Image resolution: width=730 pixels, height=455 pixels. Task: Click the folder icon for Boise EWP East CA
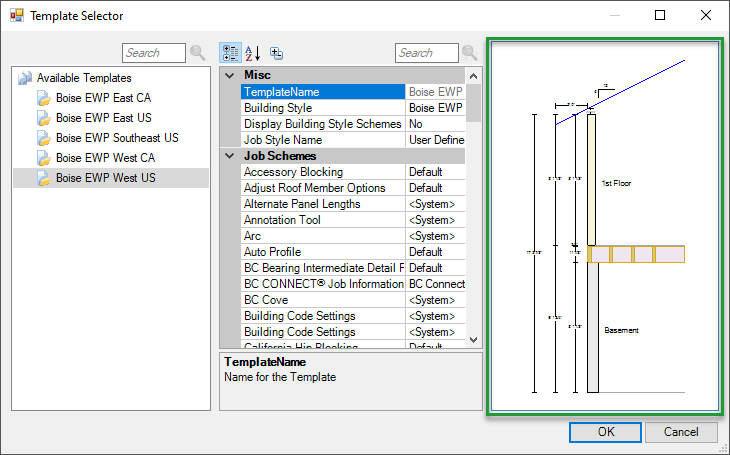(44, 98)
